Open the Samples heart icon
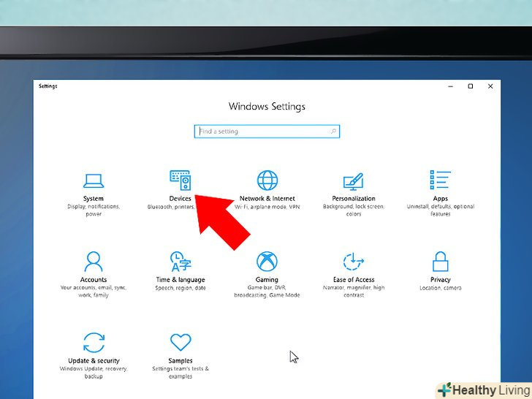Viewport: 532px width, 399px height. click(x=180, y=342)
